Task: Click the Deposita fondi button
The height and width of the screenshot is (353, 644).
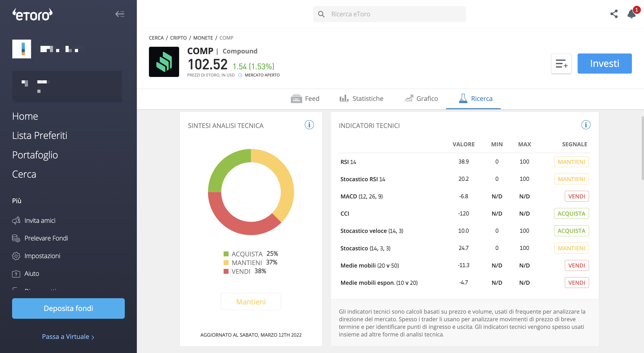Action: pyautogui.click(x=68, y=308)
